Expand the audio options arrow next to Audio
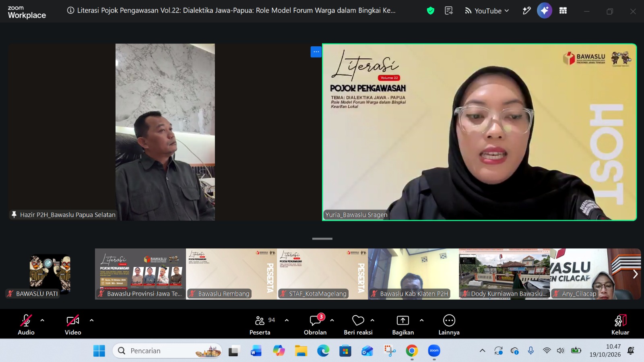The width and height of the screenshot is (644, 362). (42, 321)
